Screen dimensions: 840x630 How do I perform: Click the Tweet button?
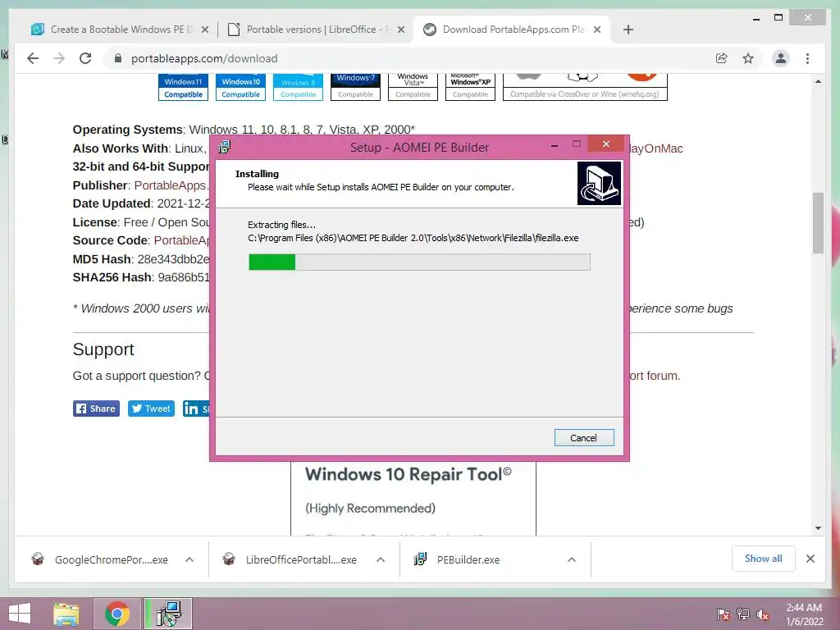tap(151, 409)
